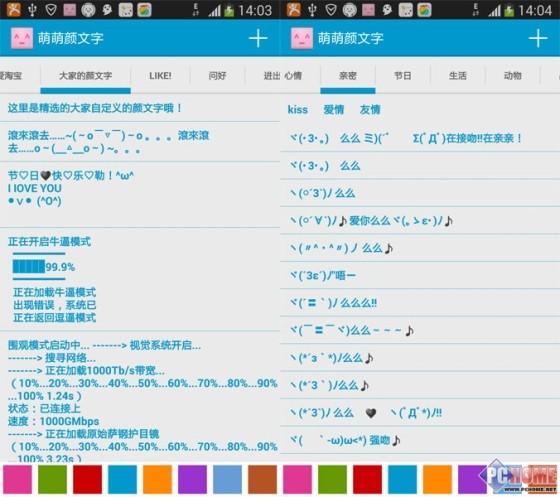560x497 pixels.
Task: Tap row with only ヾ(·3·｡) 么么
Action: pos(420,166)
